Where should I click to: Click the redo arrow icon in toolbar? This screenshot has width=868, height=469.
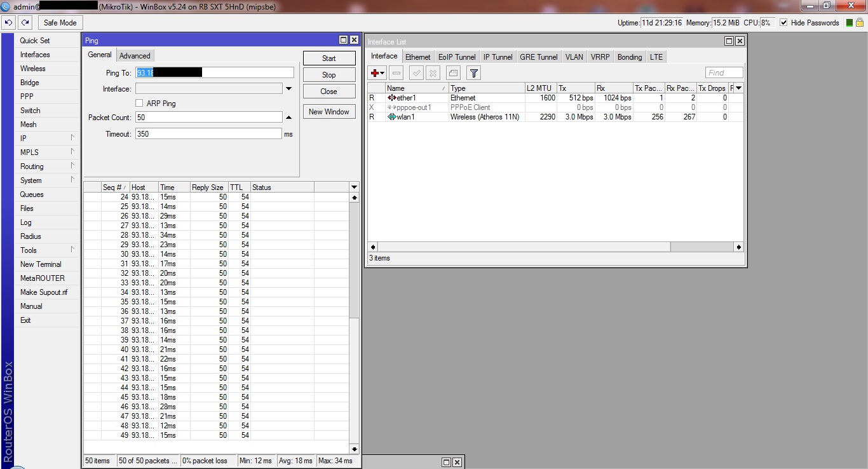point(25,22)
